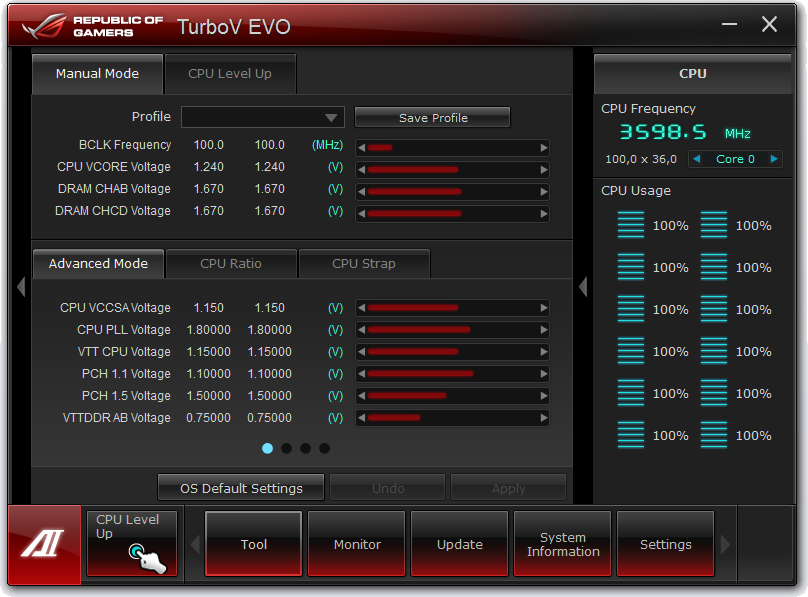Decrease DRAM CHAB Voltage with left arrow

tap(362, 192)
